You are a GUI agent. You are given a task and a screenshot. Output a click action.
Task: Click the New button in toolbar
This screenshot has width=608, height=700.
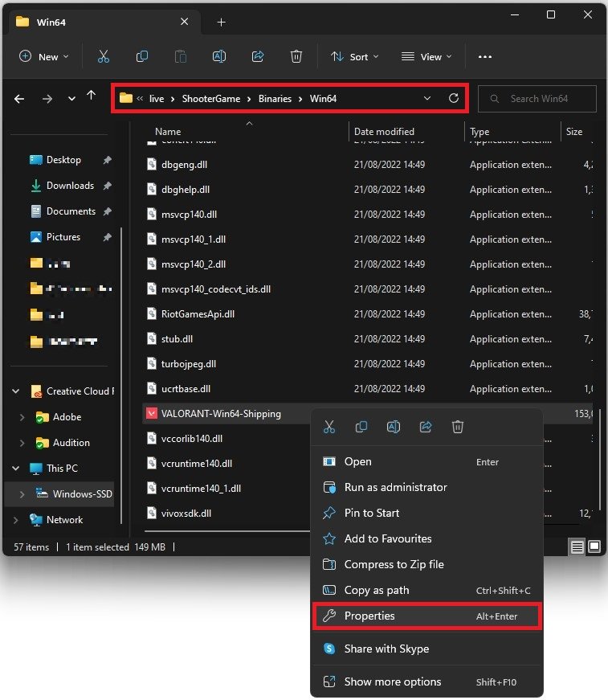[x=43, y=56]
